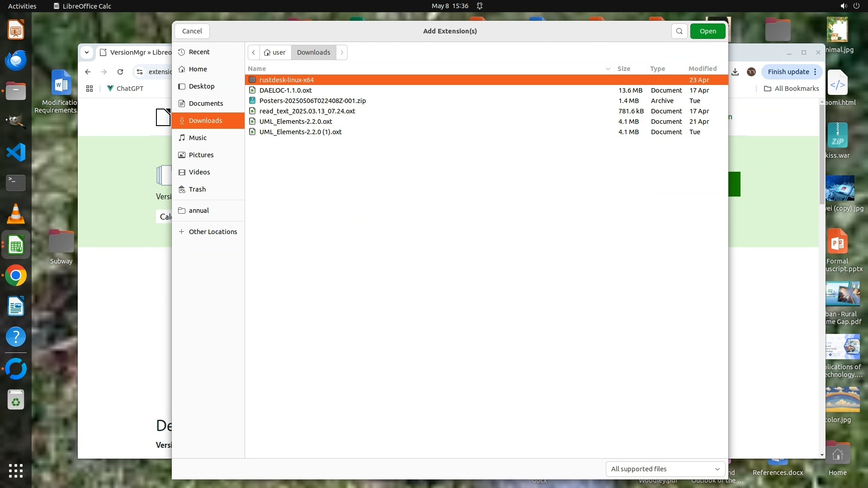Open Other Locations in sidebar
The width and height of the screenshot is (868, 488).
pyautogui.click(x=212, y=232)
